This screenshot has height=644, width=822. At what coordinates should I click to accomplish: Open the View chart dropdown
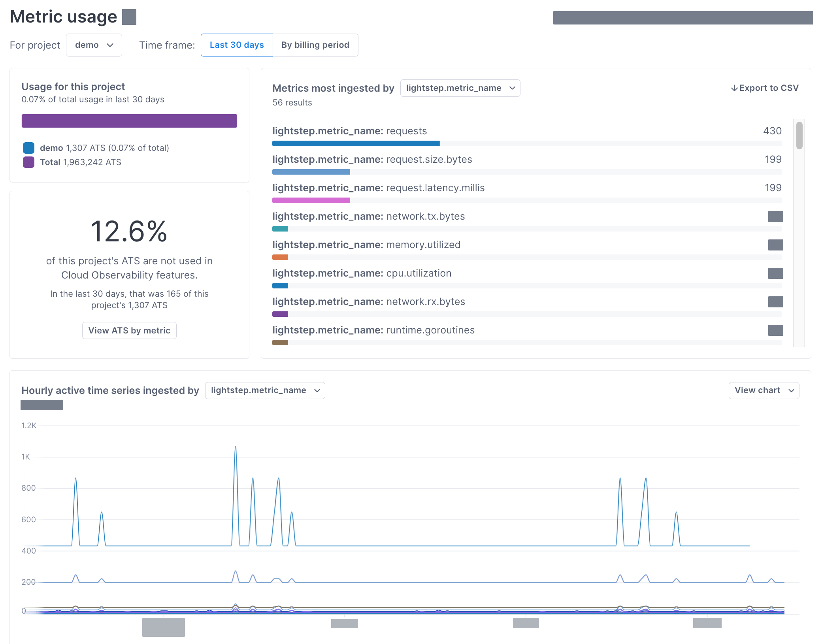764,390
